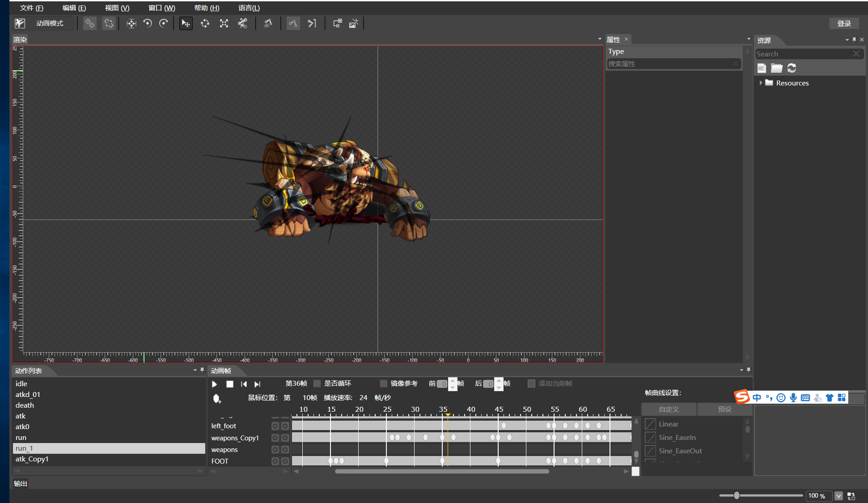Toggle first visibility button for FOOT layer
The height and width of the screenshot is (503, 868).
pyautogui.click(x=275, y=461)
